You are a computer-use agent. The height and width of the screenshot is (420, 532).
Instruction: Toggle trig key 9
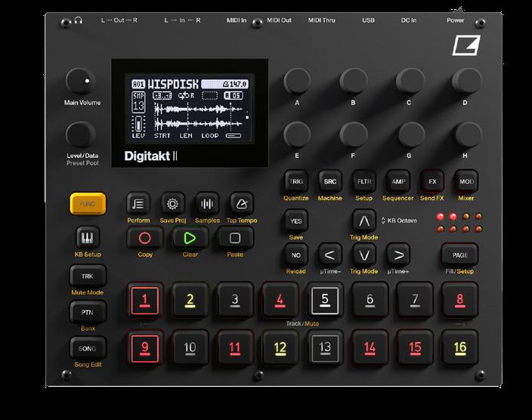(145, 348)
